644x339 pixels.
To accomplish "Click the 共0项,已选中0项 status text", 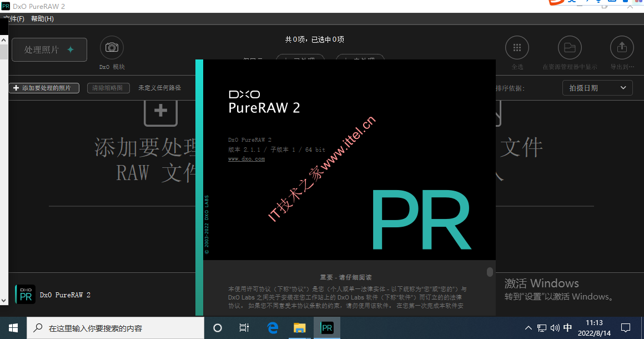I will [315, 39].
